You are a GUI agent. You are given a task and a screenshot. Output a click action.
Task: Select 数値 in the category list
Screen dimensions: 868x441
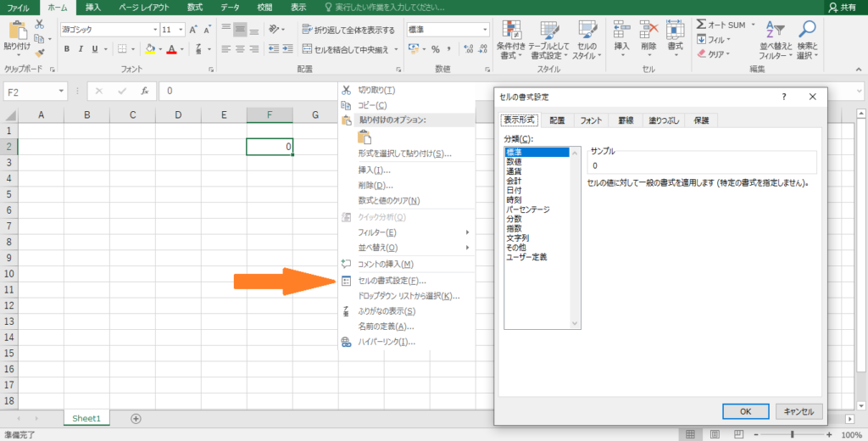(514, 162)
